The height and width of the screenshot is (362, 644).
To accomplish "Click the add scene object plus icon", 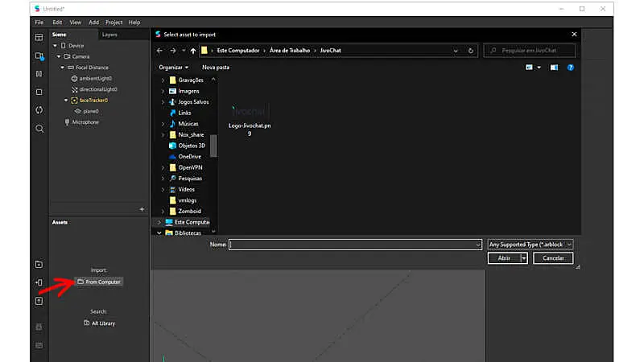I will click(x=142, y=209).
